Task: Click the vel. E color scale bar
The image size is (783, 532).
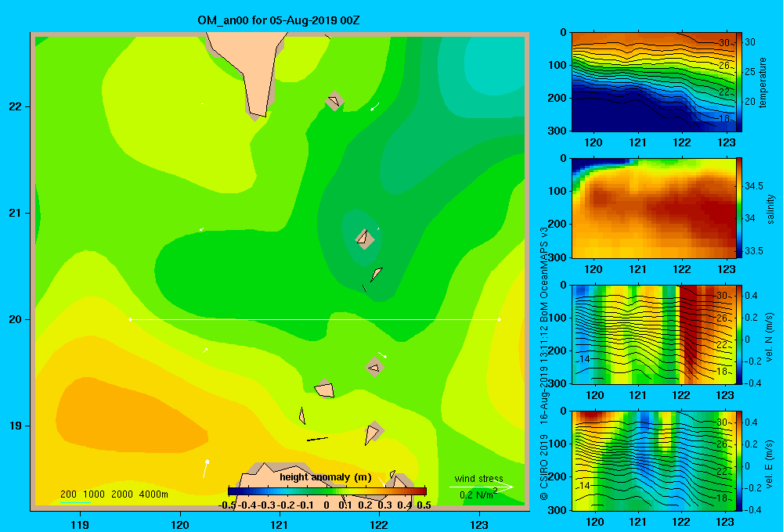Action: (739, 461)
